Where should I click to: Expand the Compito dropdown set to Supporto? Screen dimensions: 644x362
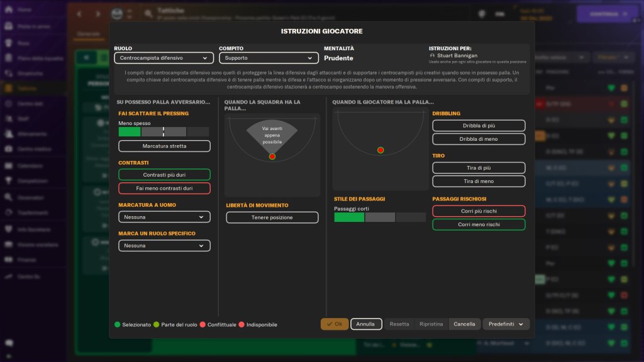pos(269,58)
